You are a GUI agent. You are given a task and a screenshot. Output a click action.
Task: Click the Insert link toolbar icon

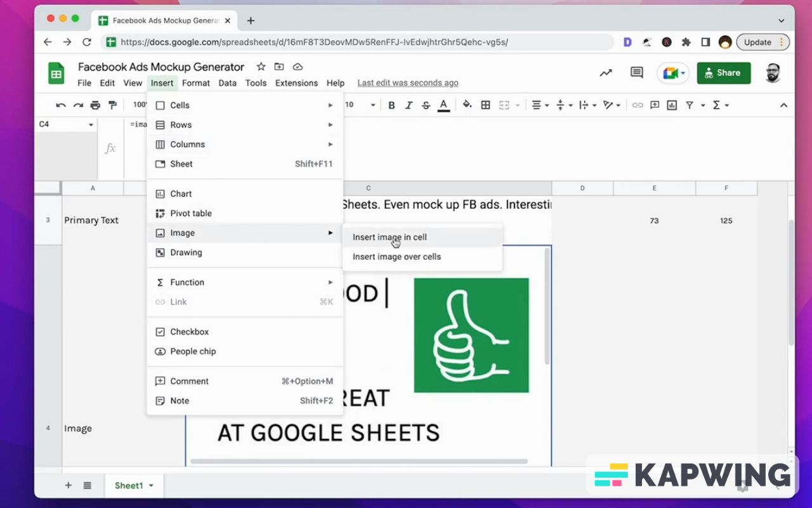(638, 105)
